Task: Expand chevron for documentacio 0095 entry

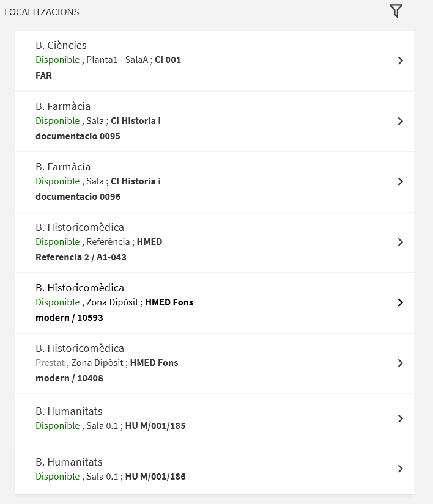Action: tap(400, 121)
